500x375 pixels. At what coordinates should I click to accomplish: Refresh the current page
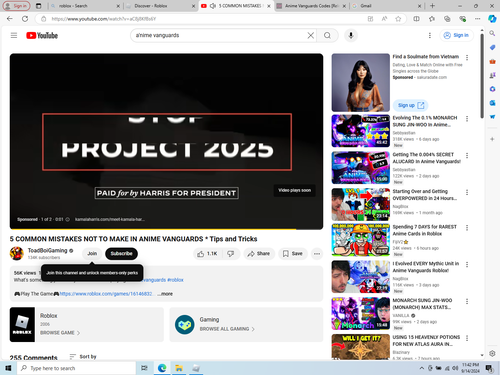(25, 19)
